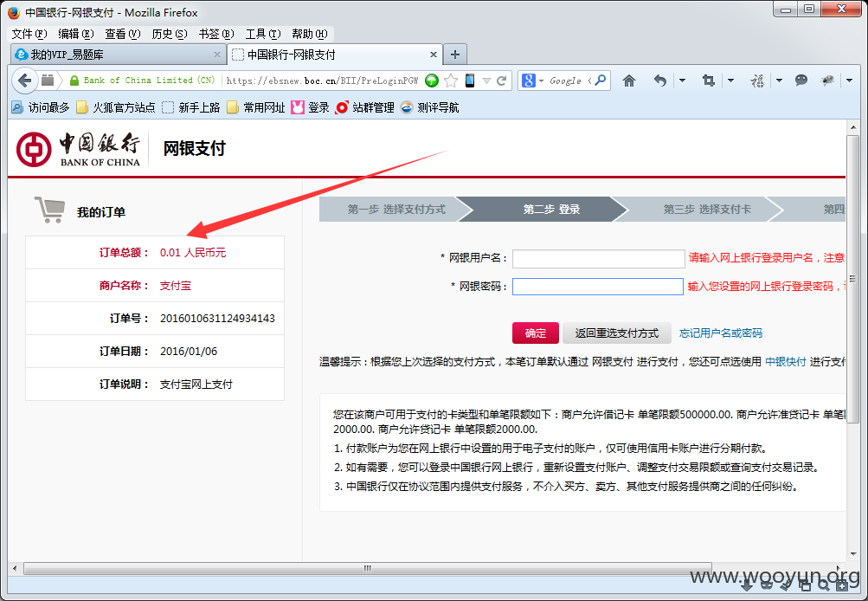Click the URL address field
The image size is (868, 601).
click(322, 81)
